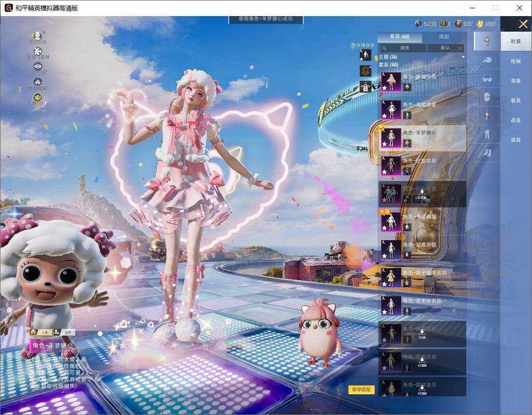Viewport: 532px width, 415px height.
Task: Select the upper-body clothing slot icon
Action: 487,115
